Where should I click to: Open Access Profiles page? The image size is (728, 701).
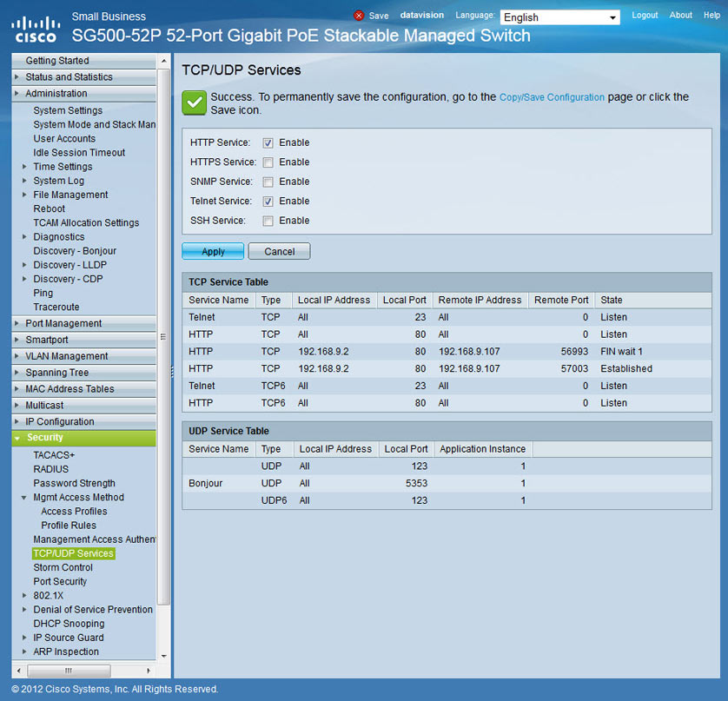click(74, 512)
